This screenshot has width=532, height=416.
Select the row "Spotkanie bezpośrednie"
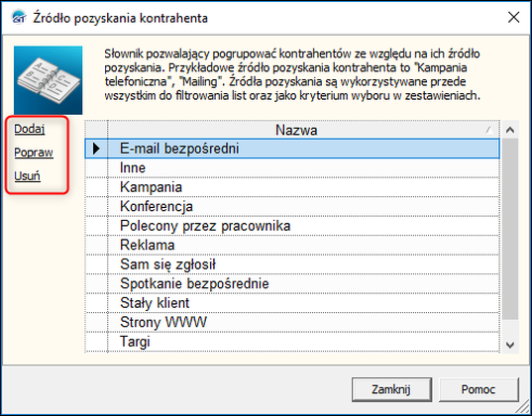(x=292, y=283)
